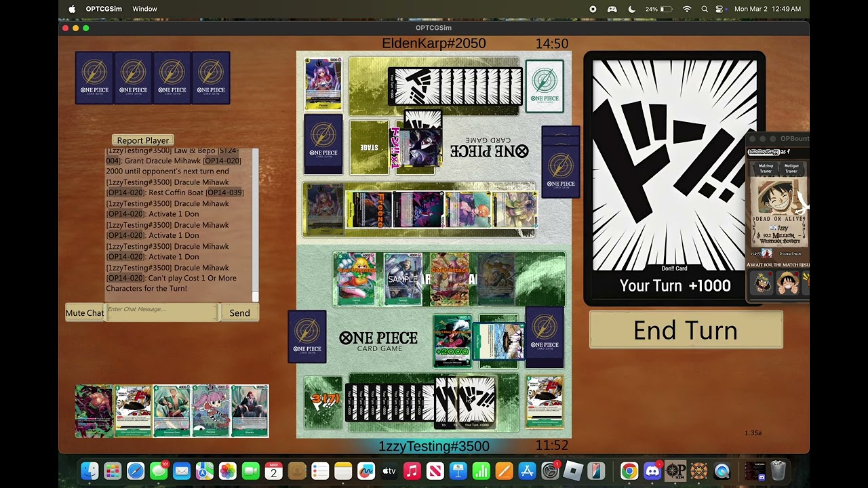Open Keynote from the dock

click(x=458, y=470)
